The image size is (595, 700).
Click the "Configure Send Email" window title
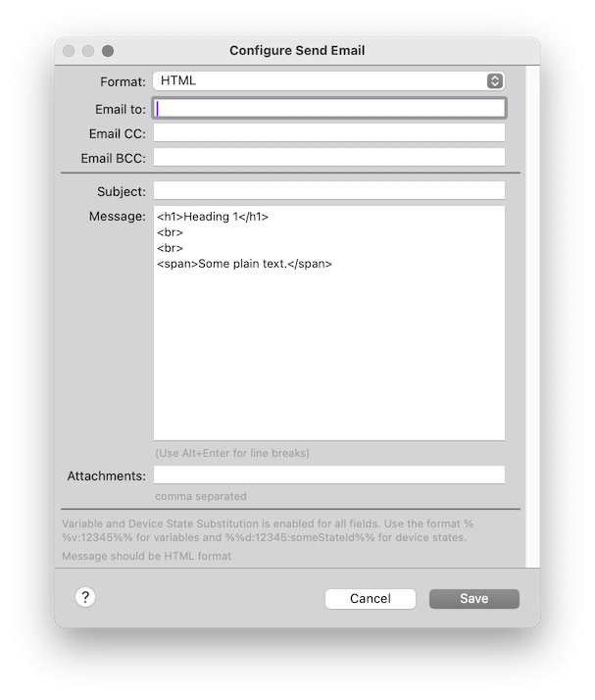[297, 50]
